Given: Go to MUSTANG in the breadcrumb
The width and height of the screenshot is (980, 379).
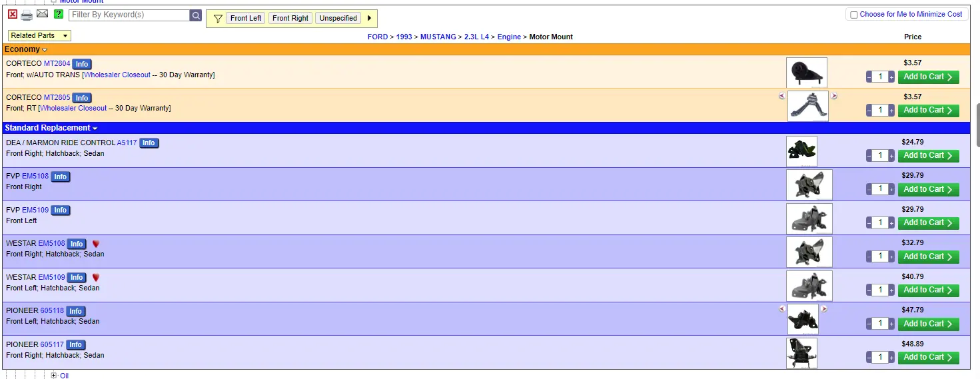Looking at the screenshot, I should click(x=438, y=37).
